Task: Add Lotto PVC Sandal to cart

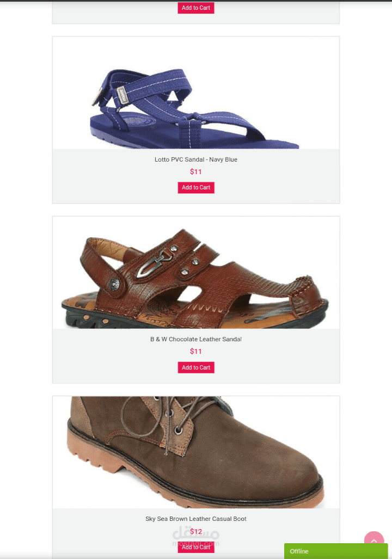Action: pyautogui.click(x=196, y=188)
